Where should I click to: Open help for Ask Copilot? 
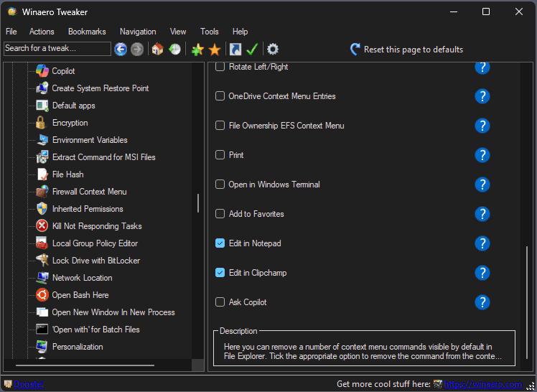482,302
